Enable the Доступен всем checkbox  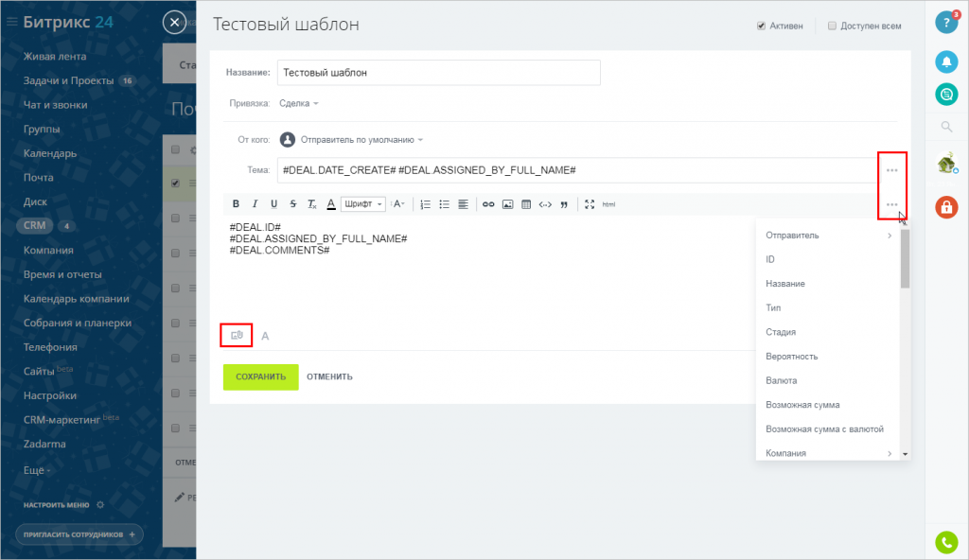click(832, 26)
